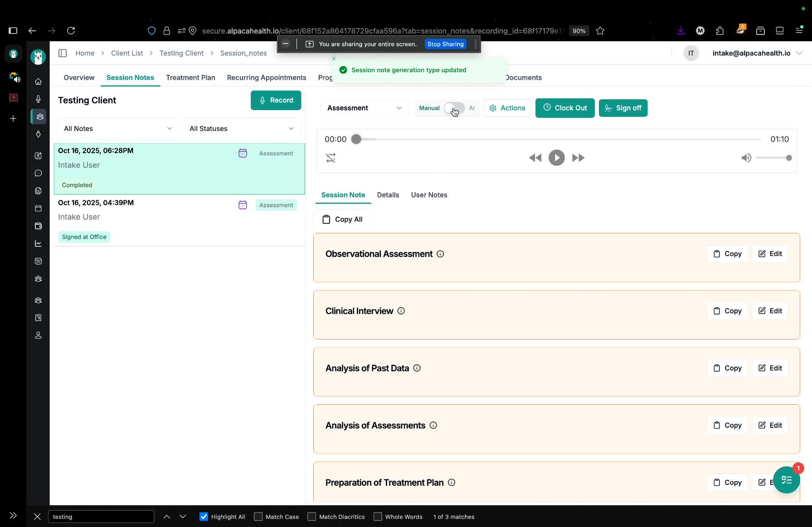Click the audio progress slider handle
Viewport: 812px width, 527px height.
pyautogui.click(x=356, y=139)
